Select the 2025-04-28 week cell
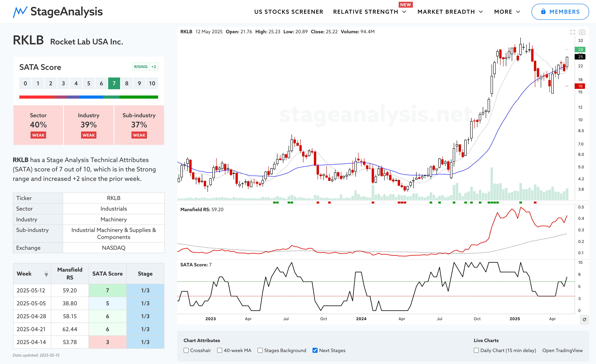Screen dimensions: 596x364 coord(32,316)
